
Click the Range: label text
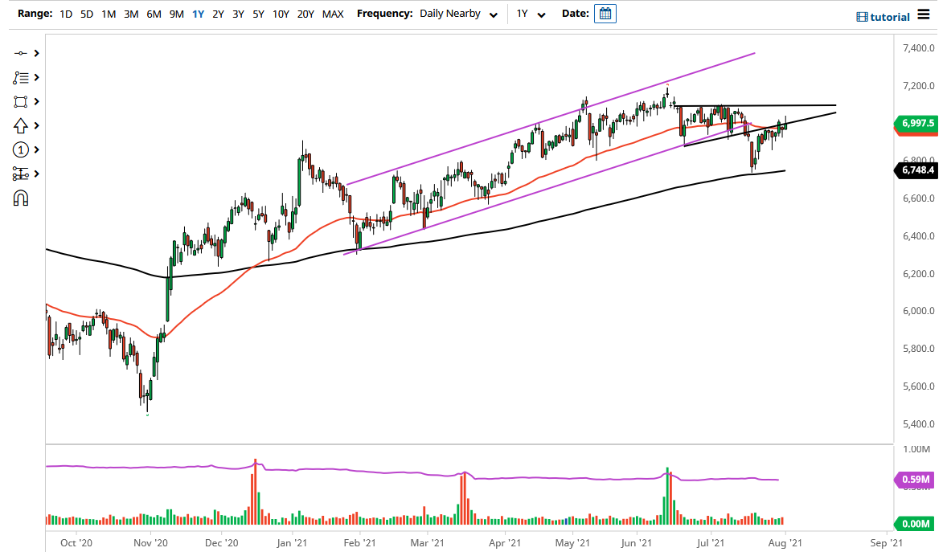(x=35, y=14)
